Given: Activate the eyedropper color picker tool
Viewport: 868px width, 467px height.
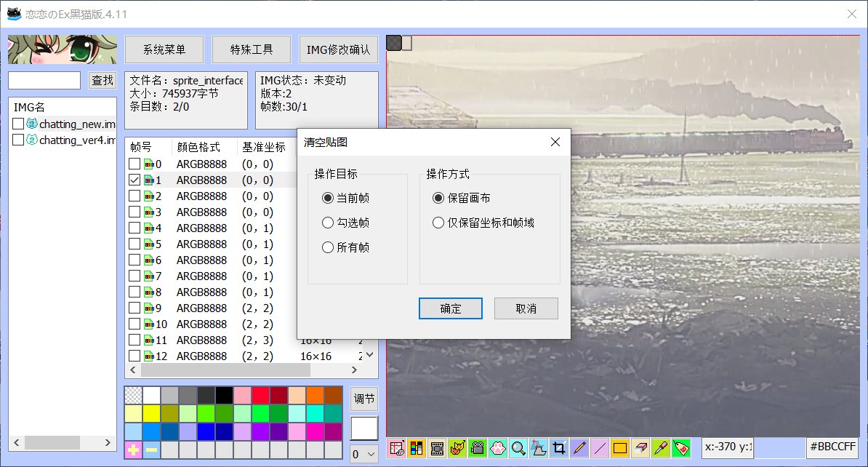Looking at the screenshot, I should point(661,448).
